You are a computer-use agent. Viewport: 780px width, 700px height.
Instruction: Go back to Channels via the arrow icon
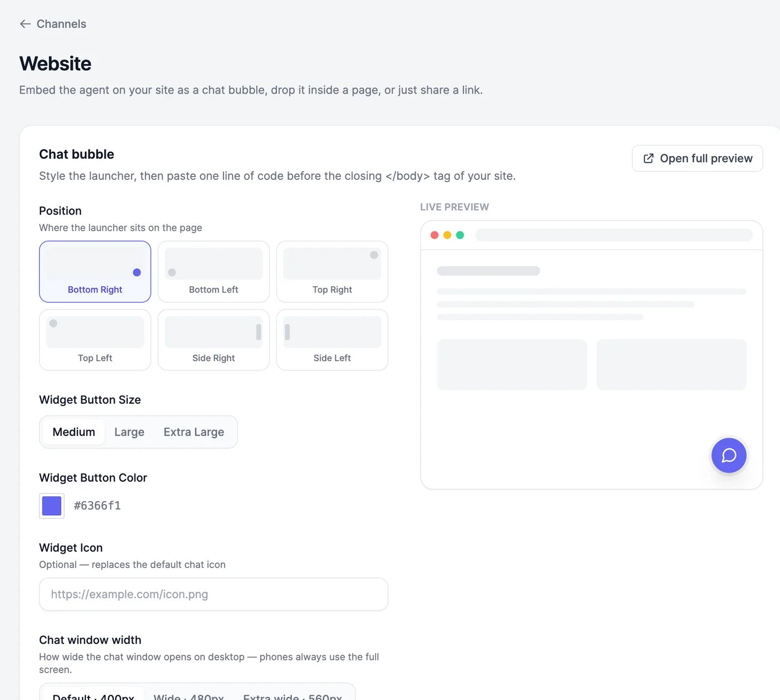click(x=25, y=24)
